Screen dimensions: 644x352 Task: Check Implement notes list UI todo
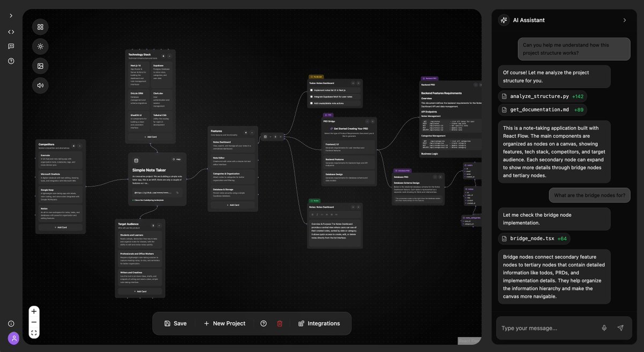[x=311, y=90]
